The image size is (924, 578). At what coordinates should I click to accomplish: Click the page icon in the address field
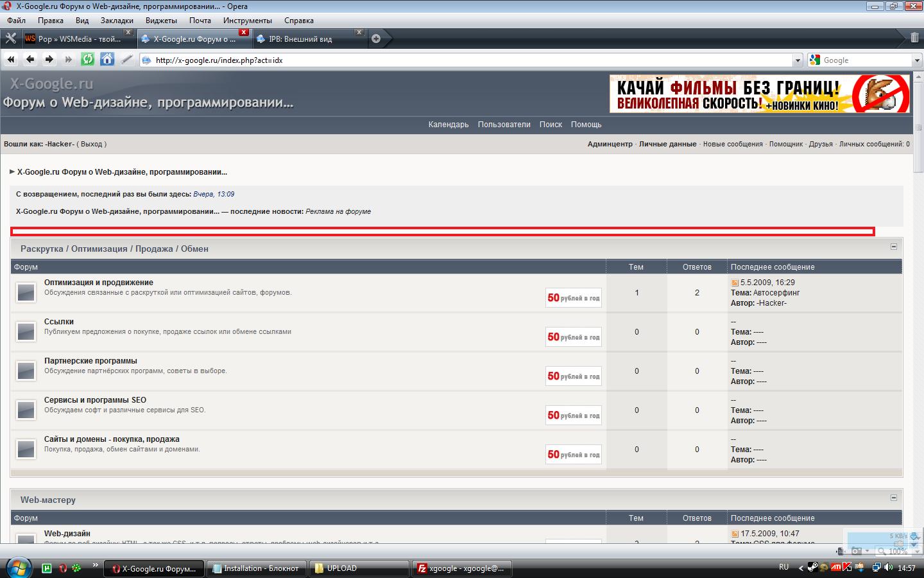(146, 60)
